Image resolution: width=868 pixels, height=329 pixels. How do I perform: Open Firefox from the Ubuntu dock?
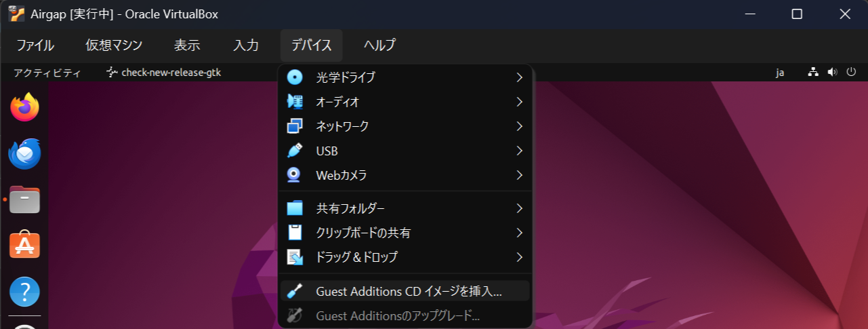[25, 107]
